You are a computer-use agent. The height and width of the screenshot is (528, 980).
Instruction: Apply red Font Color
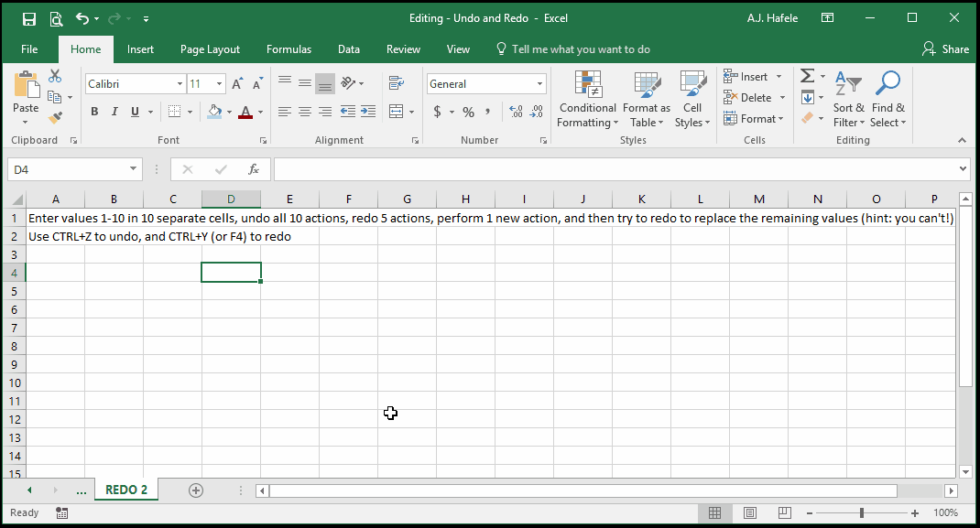click(245, 112)
